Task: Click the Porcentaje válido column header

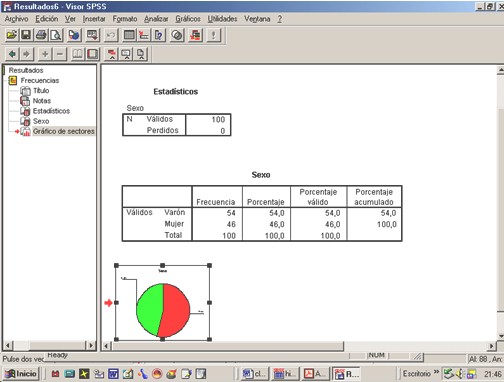Action: coord(318,197)
